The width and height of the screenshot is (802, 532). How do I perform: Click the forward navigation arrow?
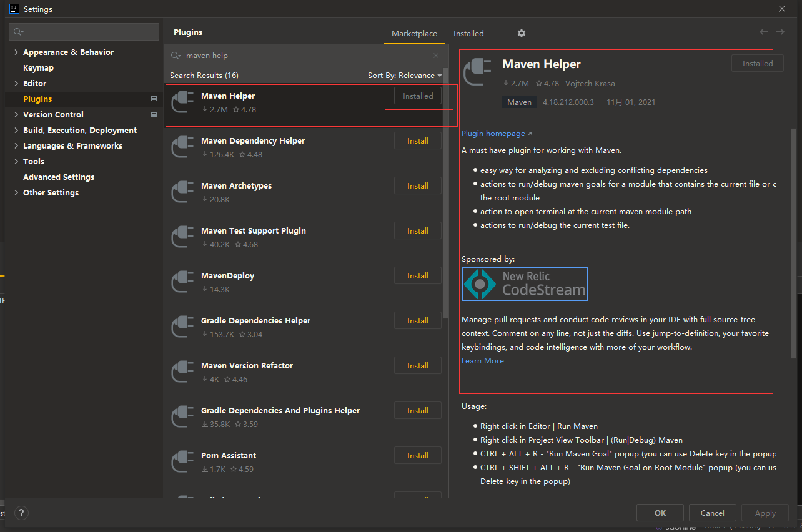coord(780,32)
